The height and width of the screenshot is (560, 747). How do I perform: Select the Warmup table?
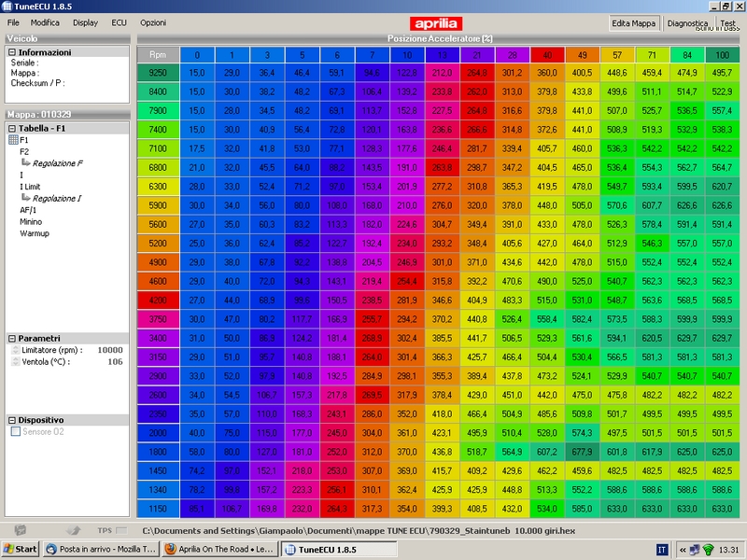coord(35,233)
